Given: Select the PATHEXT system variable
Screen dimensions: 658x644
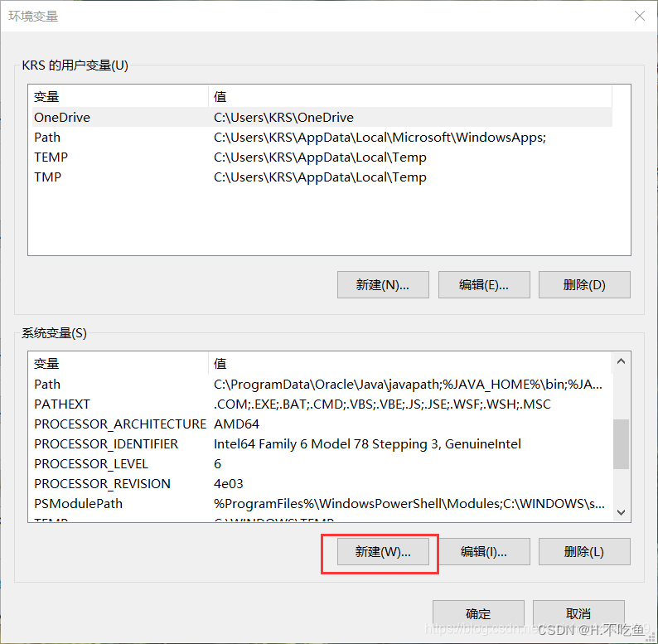Looking at the screenshot, I should (322, 404).
